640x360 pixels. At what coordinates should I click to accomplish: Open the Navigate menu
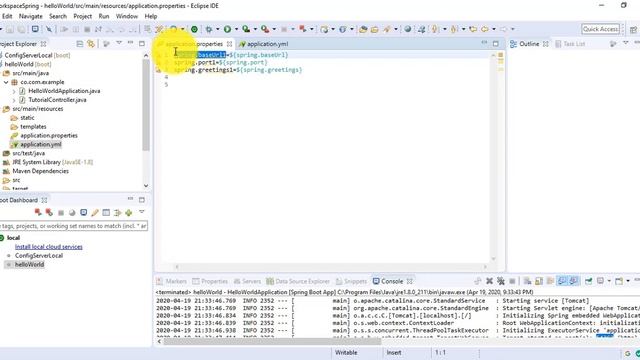pos(31,16)
